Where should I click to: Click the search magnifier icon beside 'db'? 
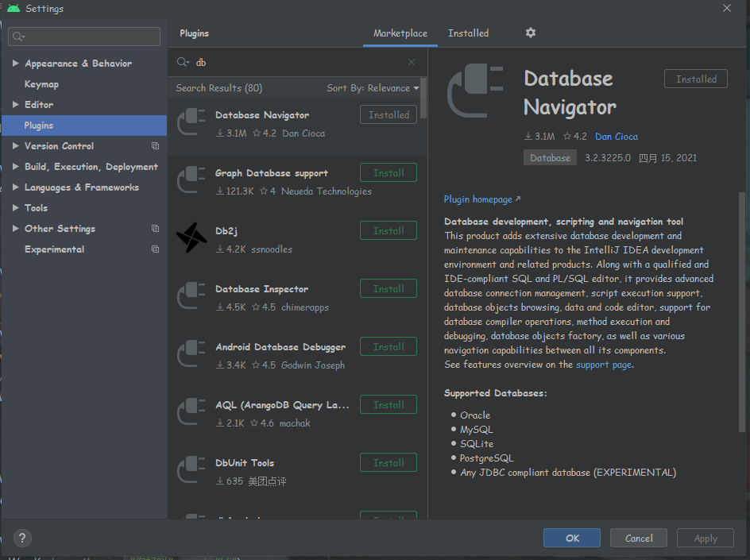pyautogui.click(x=183, y=62)
